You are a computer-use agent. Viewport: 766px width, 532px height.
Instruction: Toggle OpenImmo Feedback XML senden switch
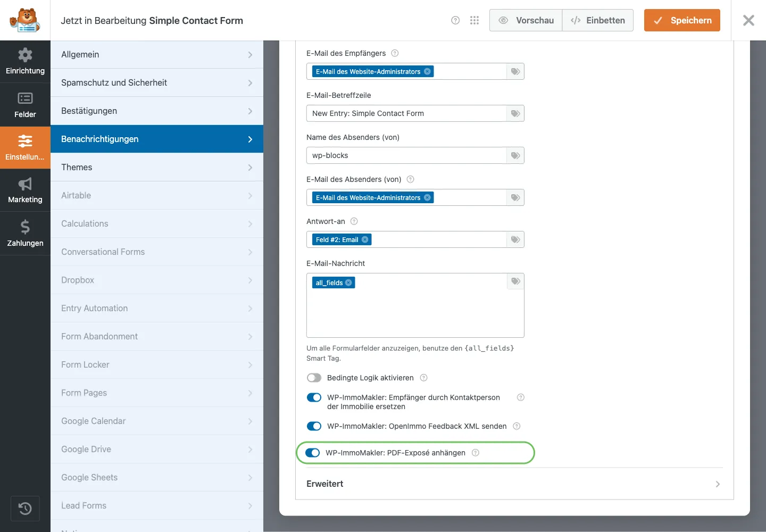(314, 426)
